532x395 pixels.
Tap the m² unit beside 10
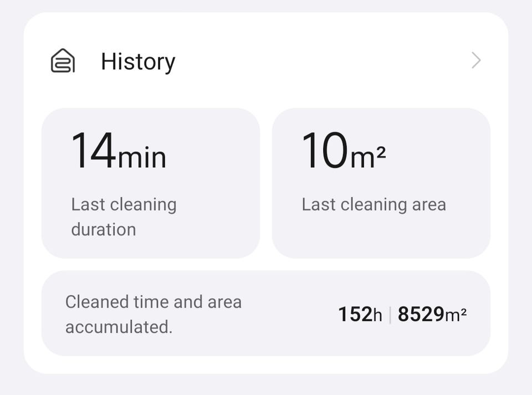(367, 156)
